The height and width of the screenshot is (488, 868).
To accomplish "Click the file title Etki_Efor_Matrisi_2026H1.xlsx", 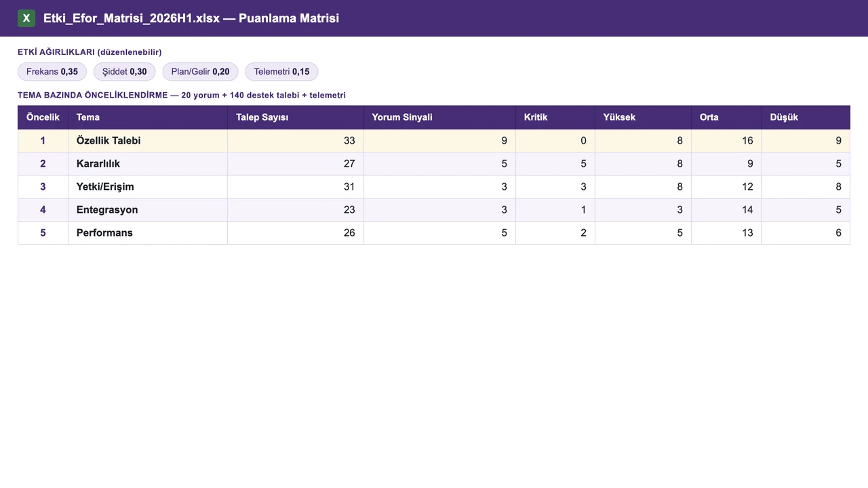I will tap(132, 18).
